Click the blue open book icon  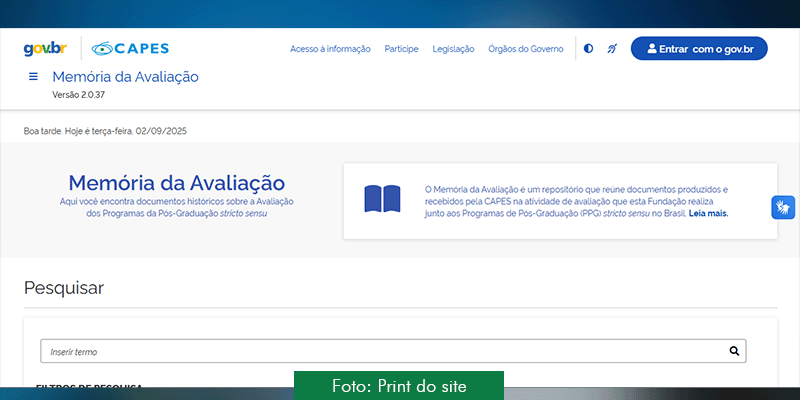point(382,199)
